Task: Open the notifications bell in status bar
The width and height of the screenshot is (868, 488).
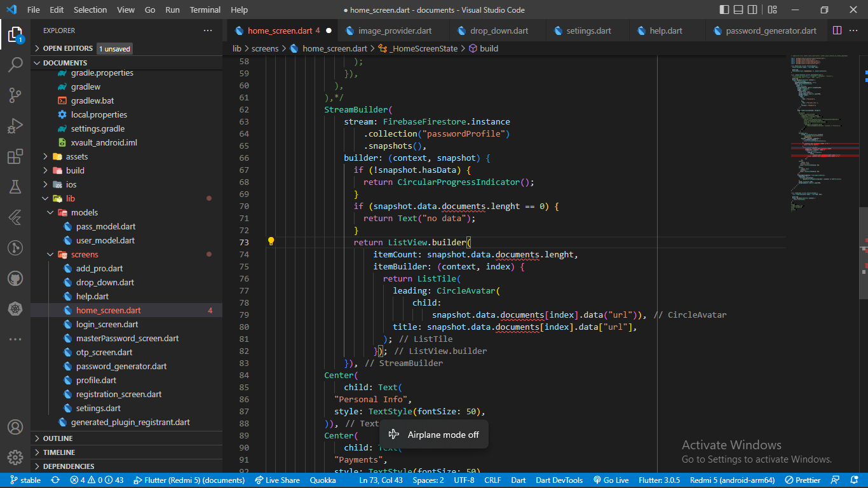Action: click(853, 480)
